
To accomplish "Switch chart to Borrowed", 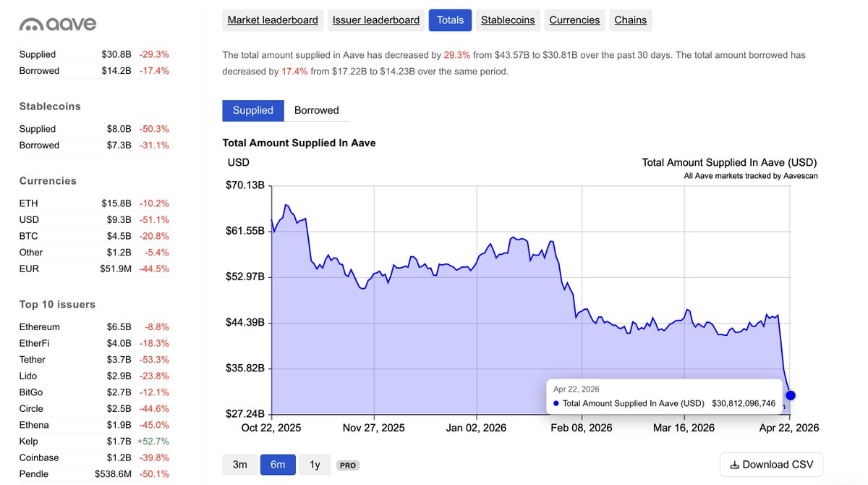I will pyautogui.click(x=316, y=110).
